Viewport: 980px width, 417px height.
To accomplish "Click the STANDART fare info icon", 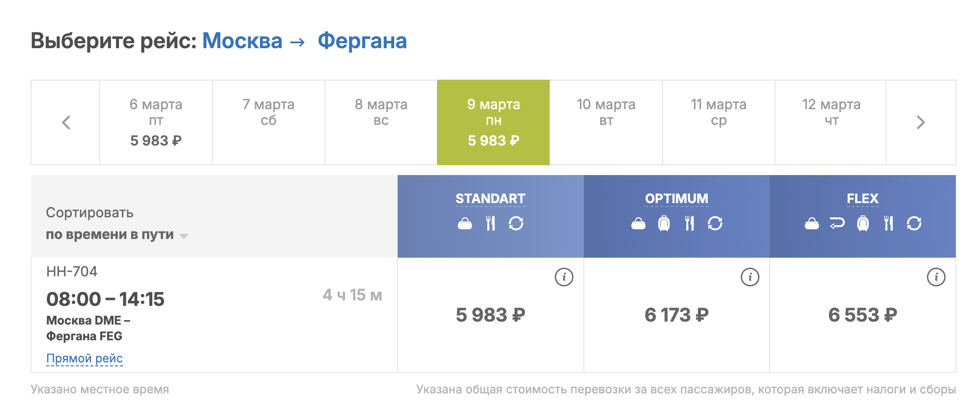I will [564, 277].
